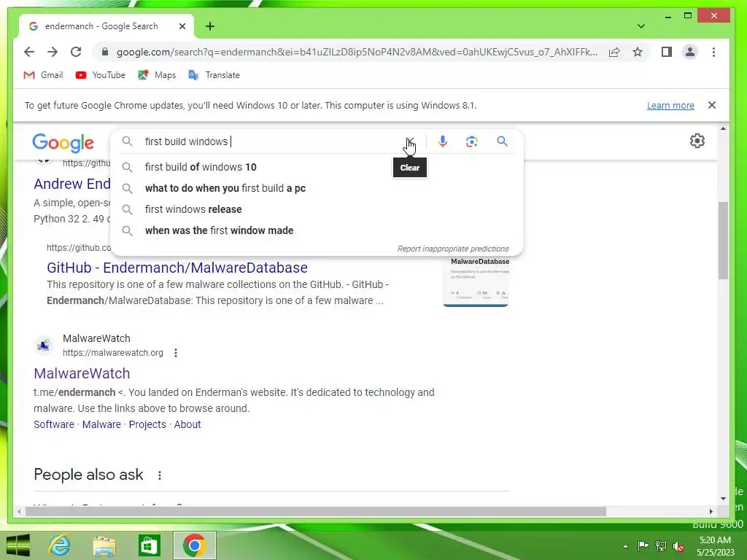
Task: Open the Gmail bookmark
Action: tap(43, 75)
